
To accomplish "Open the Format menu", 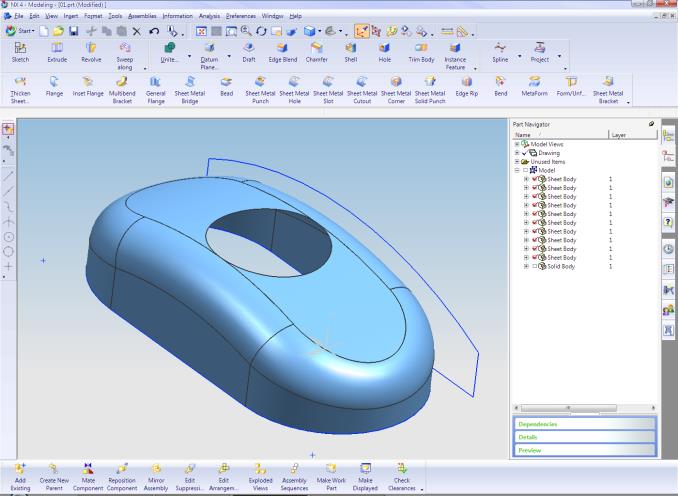I will point(93,16).
